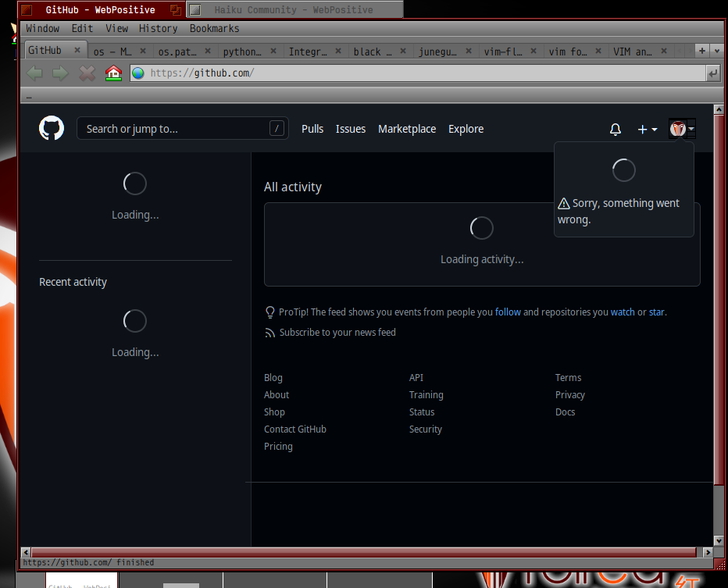This screenshot has width=728, height=588.
Task: Click the 'follow' link in ProTip
Action: 508,312
